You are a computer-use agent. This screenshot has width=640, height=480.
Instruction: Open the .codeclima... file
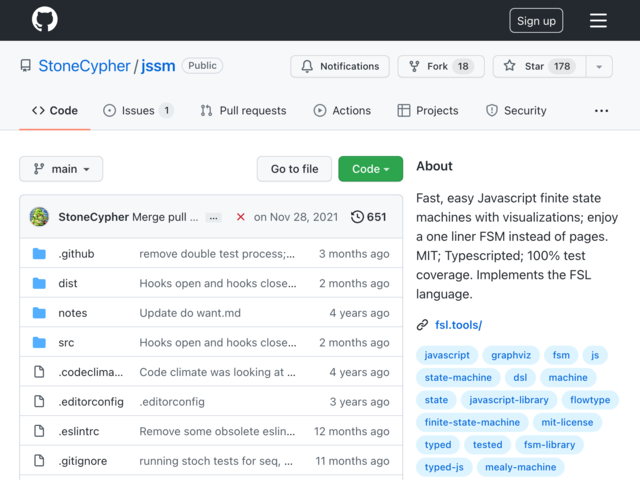91,372
